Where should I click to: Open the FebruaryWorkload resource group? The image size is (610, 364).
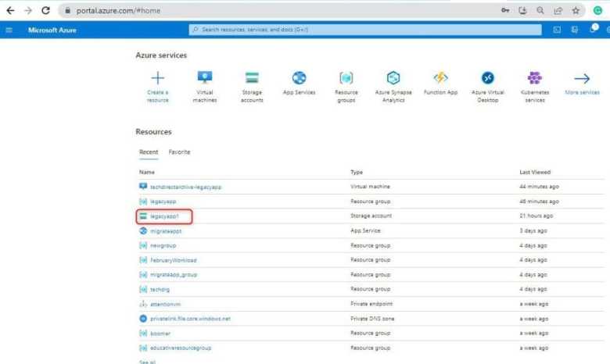click(174, 260)
